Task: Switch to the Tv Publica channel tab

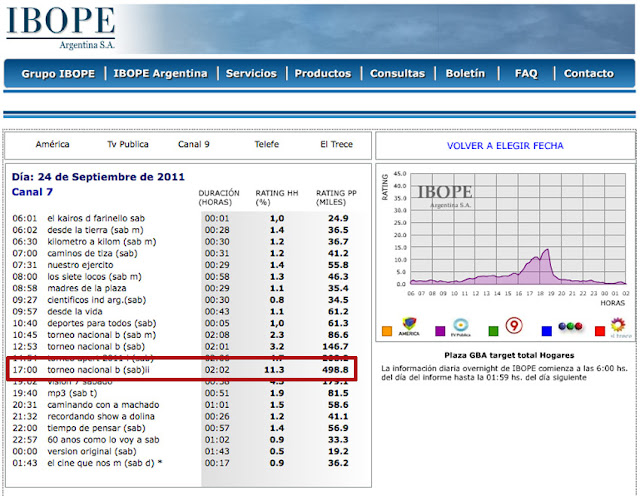Action: click(128, 144)
